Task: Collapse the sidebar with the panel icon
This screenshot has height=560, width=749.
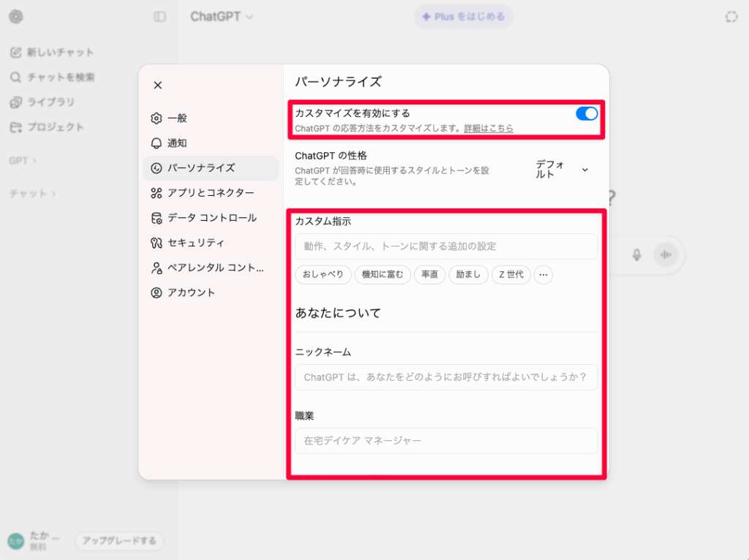Action: tap(159, 17)
